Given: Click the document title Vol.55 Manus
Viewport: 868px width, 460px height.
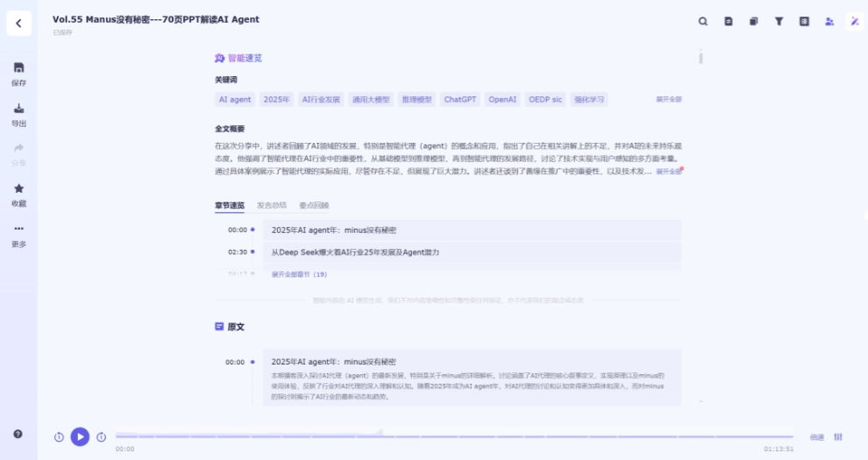Looking at the screenshot, I should pyautogui.click(x=155, y=19).
